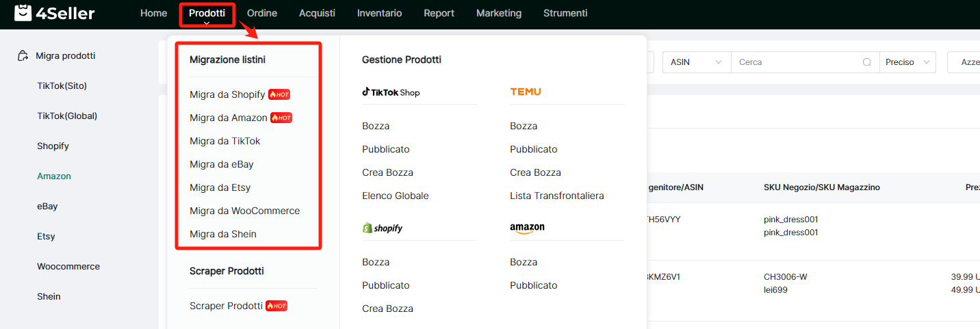
Task: Select Migra da Etsy
Action: click(220, 187)
